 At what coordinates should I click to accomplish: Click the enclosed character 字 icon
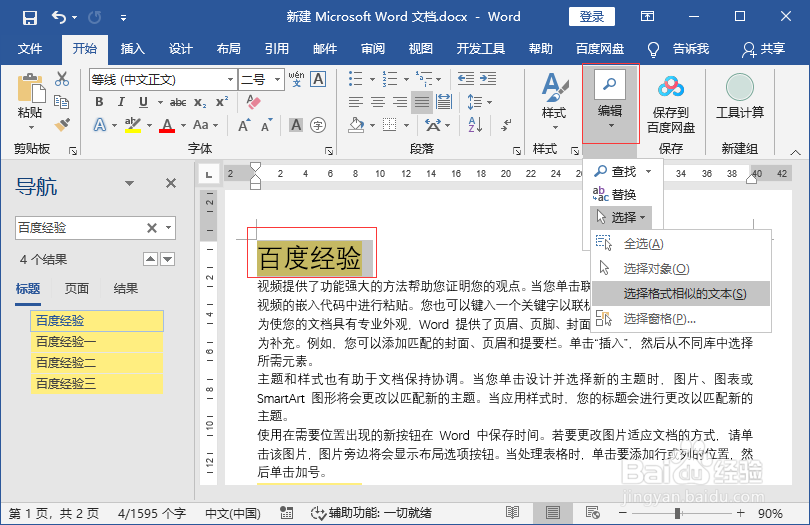(318, 125)
